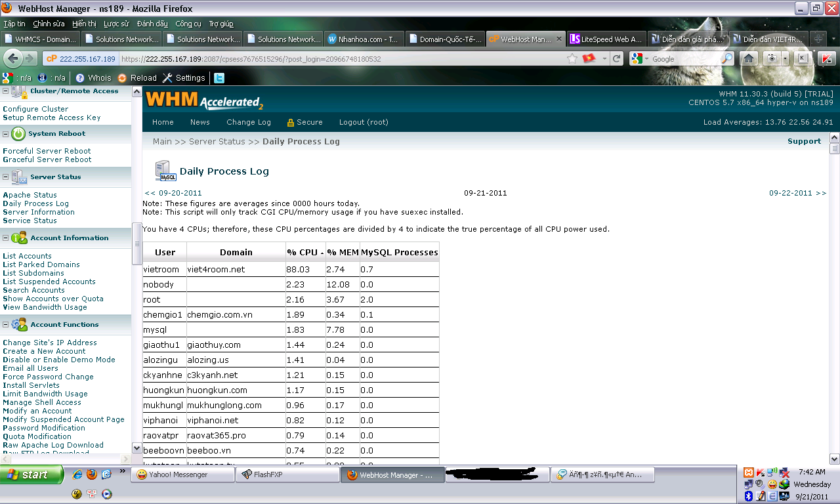Viewport: 840px width, 504px height.
Task: Open the search engine dropdown next to Google icon
Action: tap(647, 59)
